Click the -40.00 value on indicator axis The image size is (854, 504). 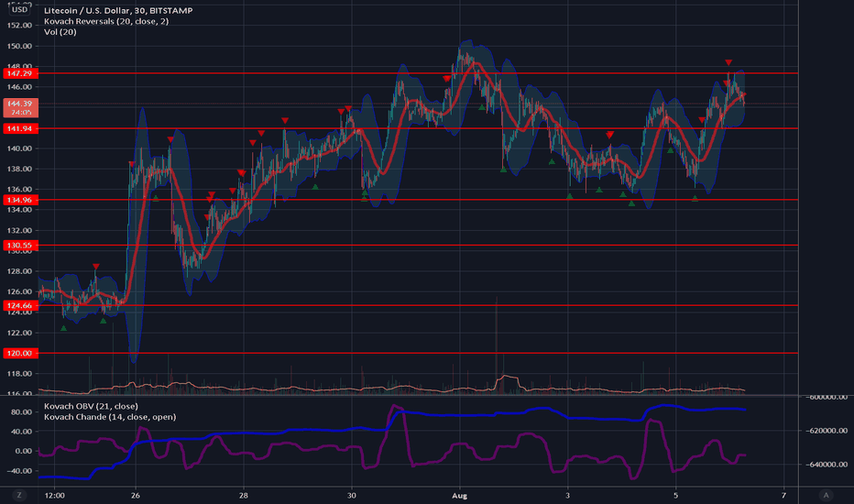pyautogui.click(x=21, y=471)
